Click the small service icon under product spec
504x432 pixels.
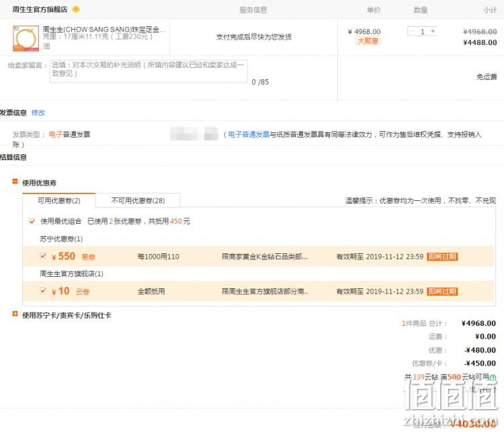coord(46,46)
